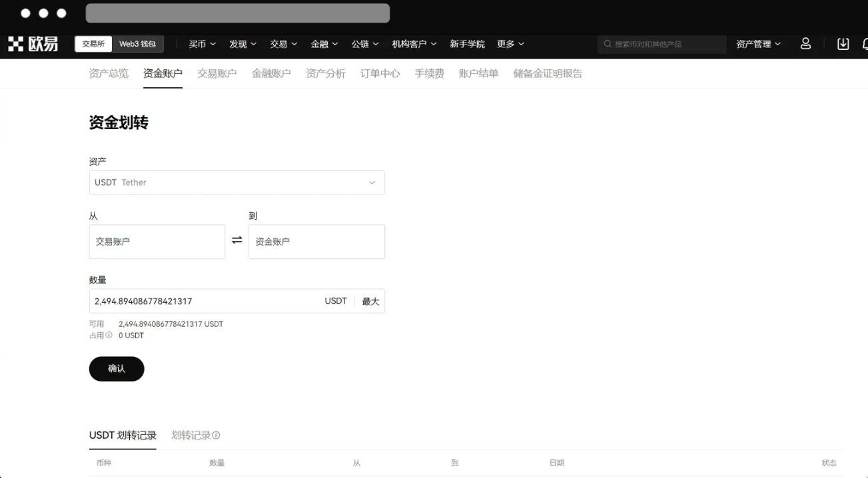
Task: Open the 手续费 tab
Action: click(x=429, y=73)
